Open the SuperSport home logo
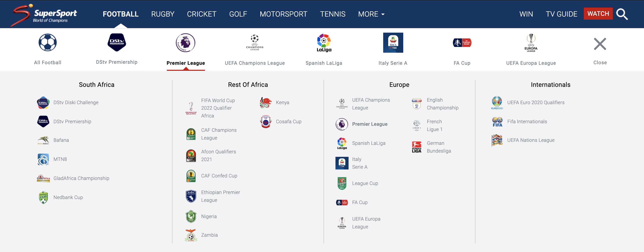Image resolution: width=644 pixels, height=252 pixels. [44, 15]
